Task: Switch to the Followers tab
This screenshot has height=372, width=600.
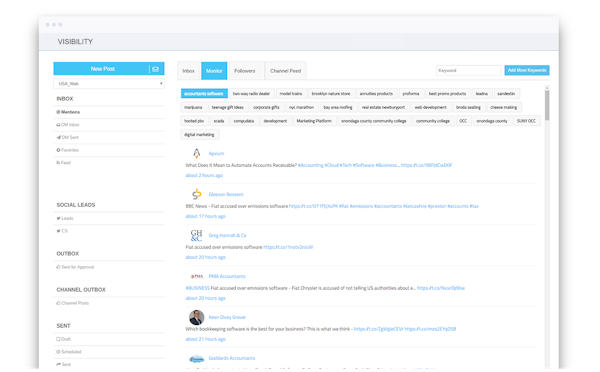Action: click(245, 71)
